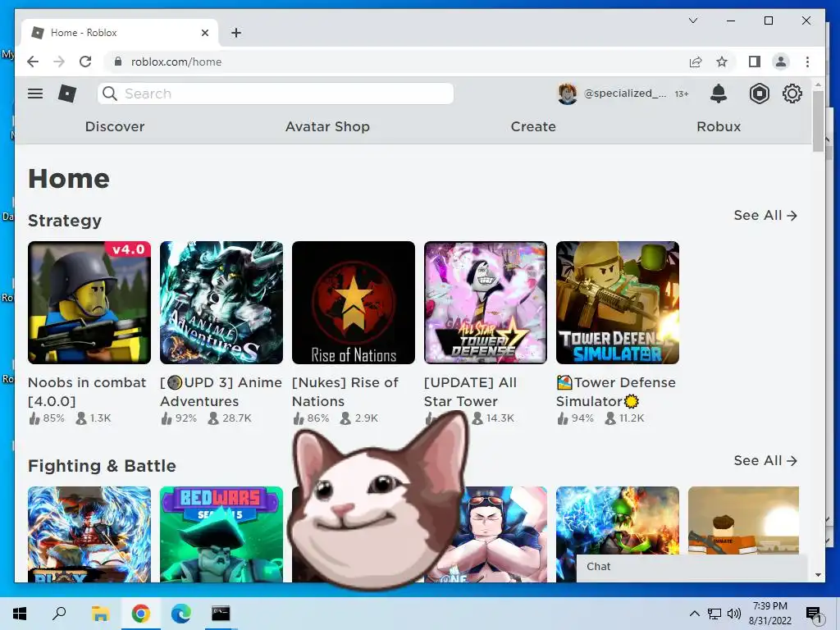840x630 pixels.
Task: Open the Noobs in combat thumbnail
Action: (x=89, y=303)
